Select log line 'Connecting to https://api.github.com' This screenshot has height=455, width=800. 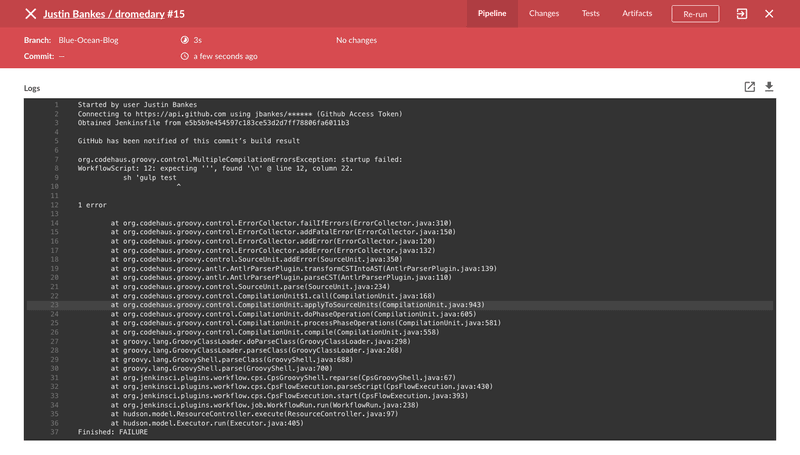click(240, 114)
